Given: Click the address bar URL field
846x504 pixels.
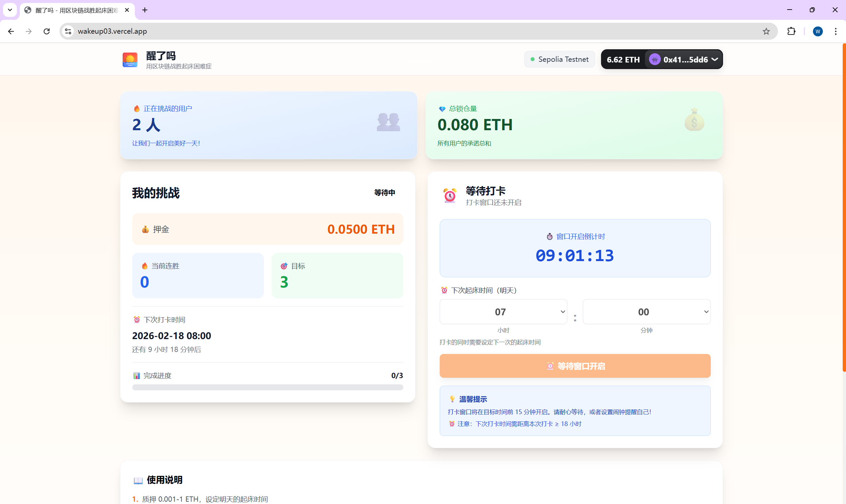Looking at the screenshot, I should pos(418,31).
